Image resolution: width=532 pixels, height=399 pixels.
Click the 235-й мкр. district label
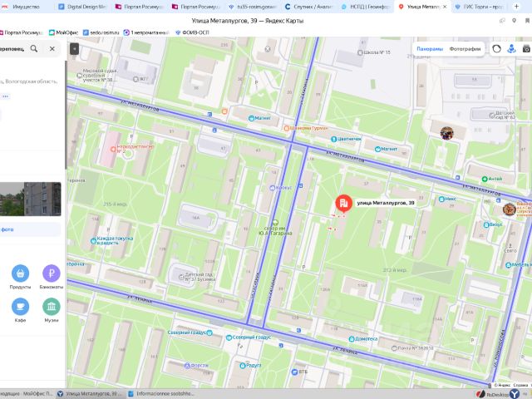pos(116,204)
